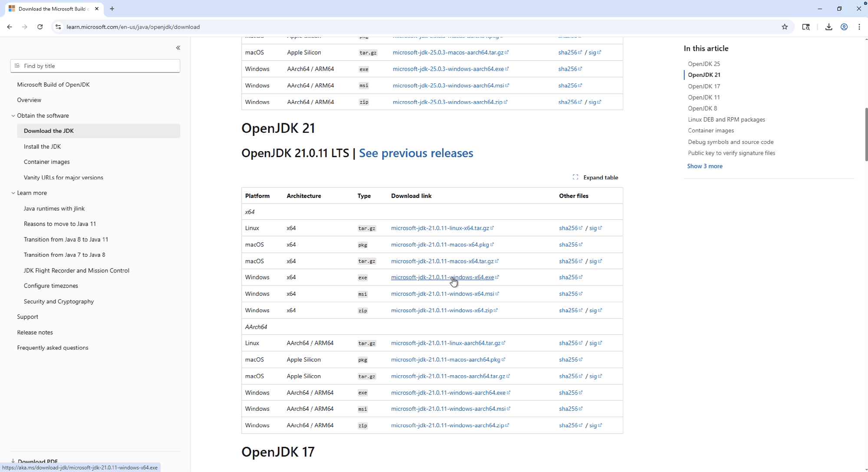The width and height of the screenshot is (868, 472).
Task: Open the Chrome profile icon
Action: click(844, 27)
